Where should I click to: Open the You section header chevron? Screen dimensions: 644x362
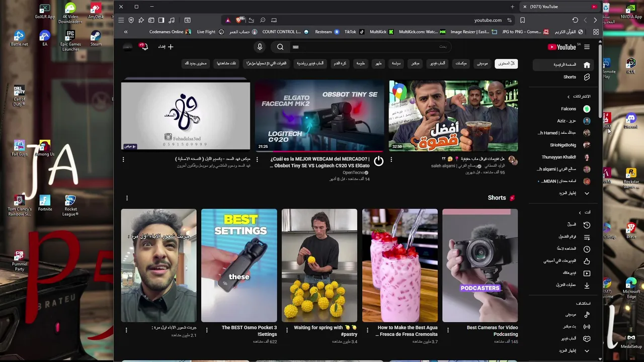click(580, 213)
